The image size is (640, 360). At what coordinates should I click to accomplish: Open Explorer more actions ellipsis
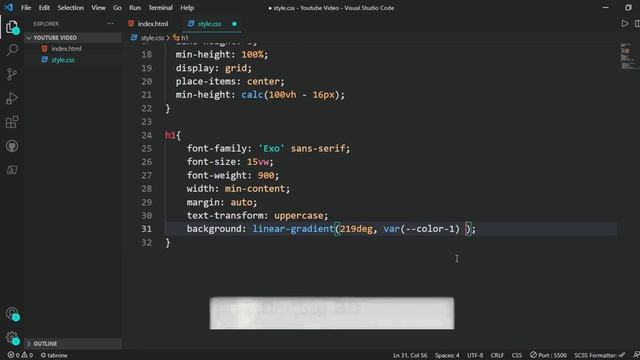pos(110,24)
